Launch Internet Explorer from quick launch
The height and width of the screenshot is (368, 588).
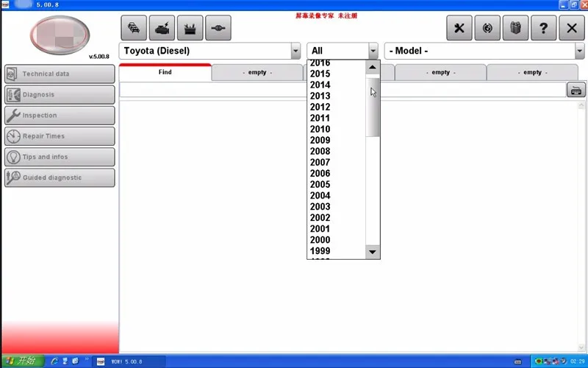click(54, 361)
